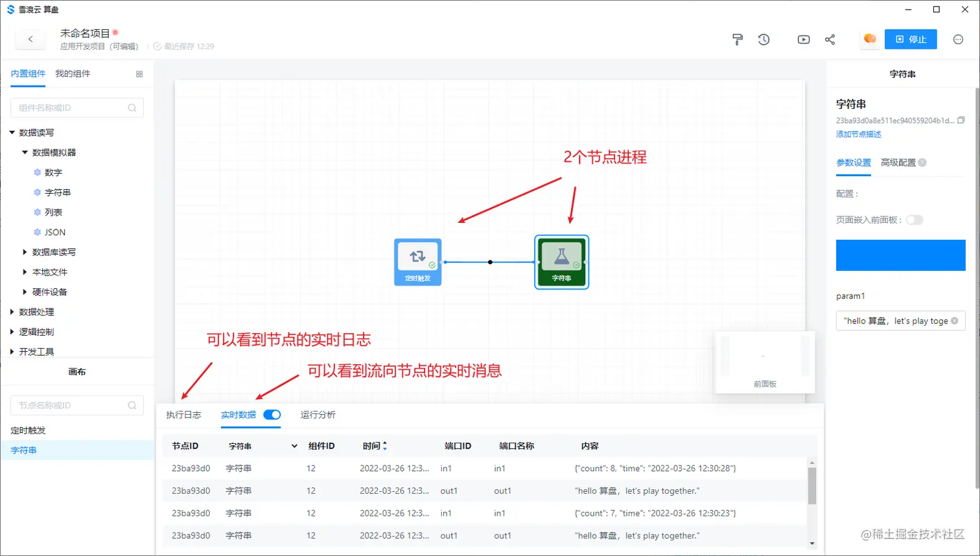The width and height of the screenshot is (980, 556).
Task: Sort table by 时间 column arrows
Action: (x=385, y=446)
